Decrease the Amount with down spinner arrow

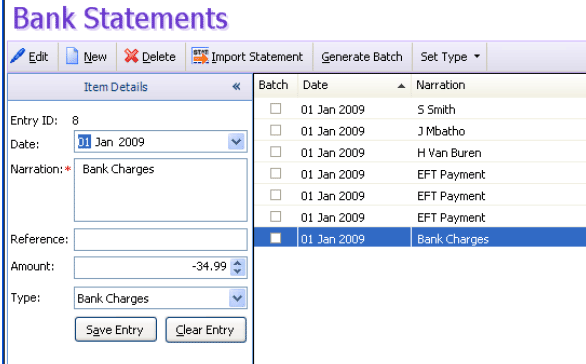[238, 272]
